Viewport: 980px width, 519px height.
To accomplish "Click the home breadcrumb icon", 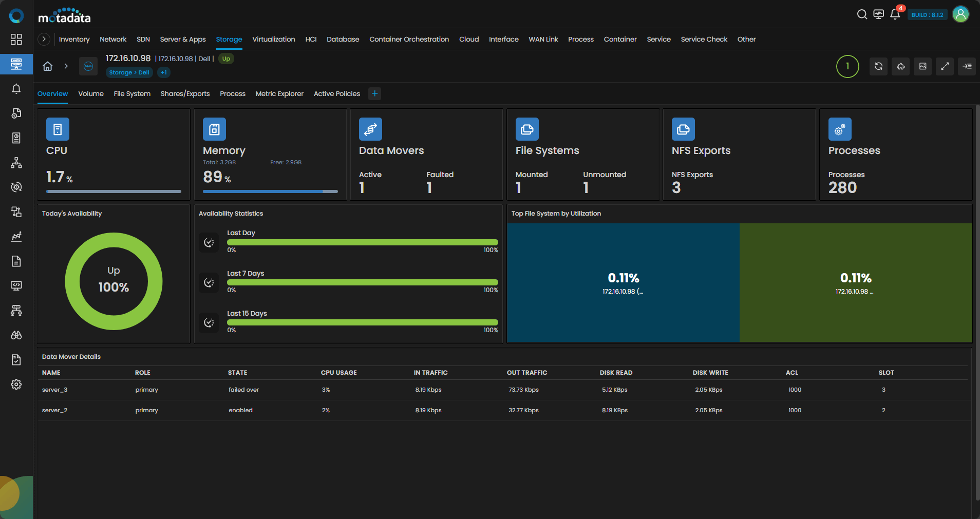I will click(x=48, y=66).
